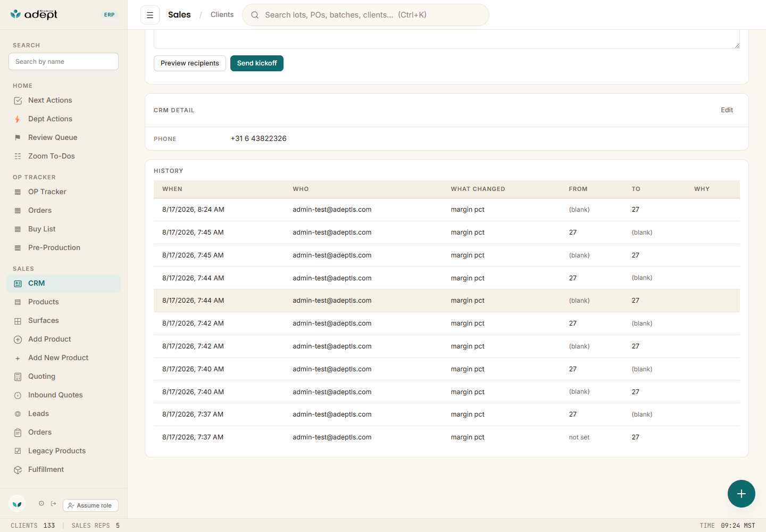Click the logout arrow icon
Screen dimensions: 766x532
click(x=54, y=503)
